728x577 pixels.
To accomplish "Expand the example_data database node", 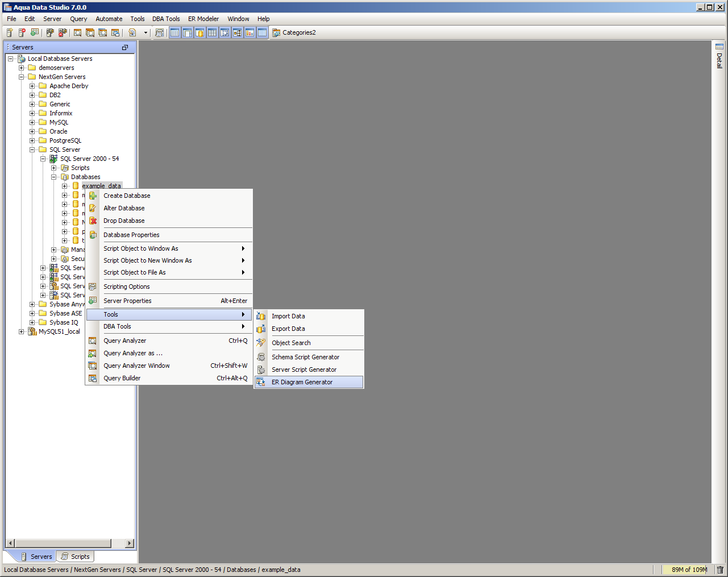I will 64,186.
